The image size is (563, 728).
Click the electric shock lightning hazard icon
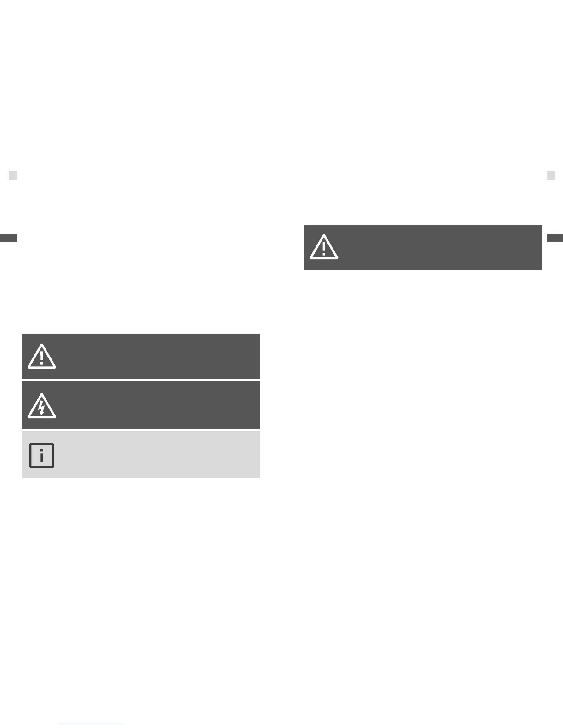[42, 406]
